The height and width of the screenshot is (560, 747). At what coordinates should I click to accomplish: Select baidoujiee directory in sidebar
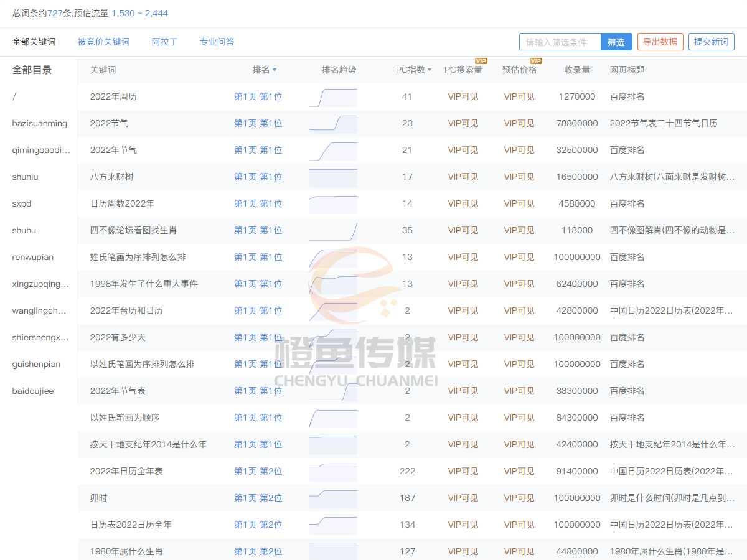[33, 391]
